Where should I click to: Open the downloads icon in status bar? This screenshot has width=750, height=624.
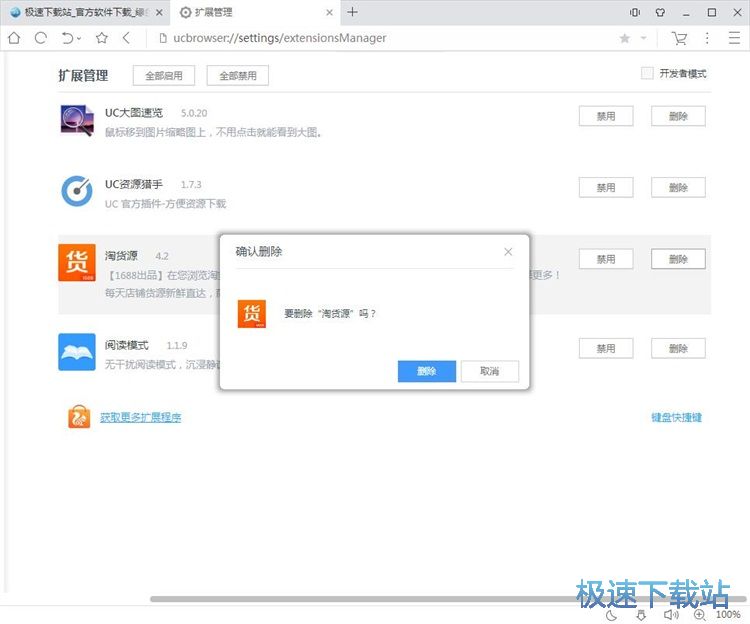point(641,615)
